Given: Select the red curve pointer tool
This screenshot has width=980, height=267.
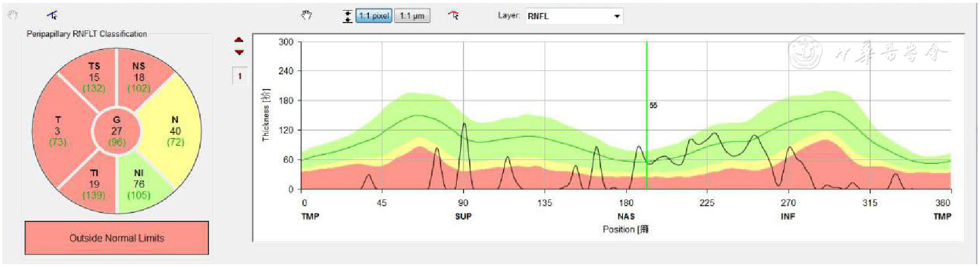Looking at the screenshot, I should pos(453,15).
